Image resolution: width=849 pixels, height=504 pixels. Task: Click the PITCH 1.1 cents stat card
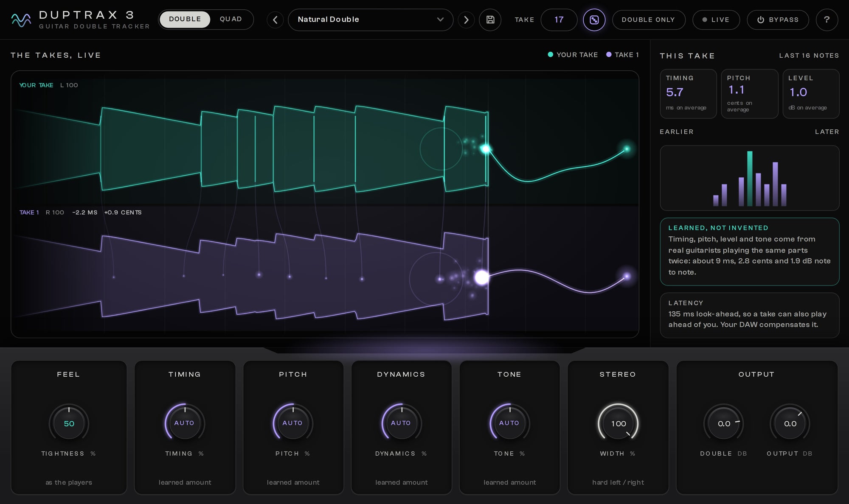[x=750, y=94]
